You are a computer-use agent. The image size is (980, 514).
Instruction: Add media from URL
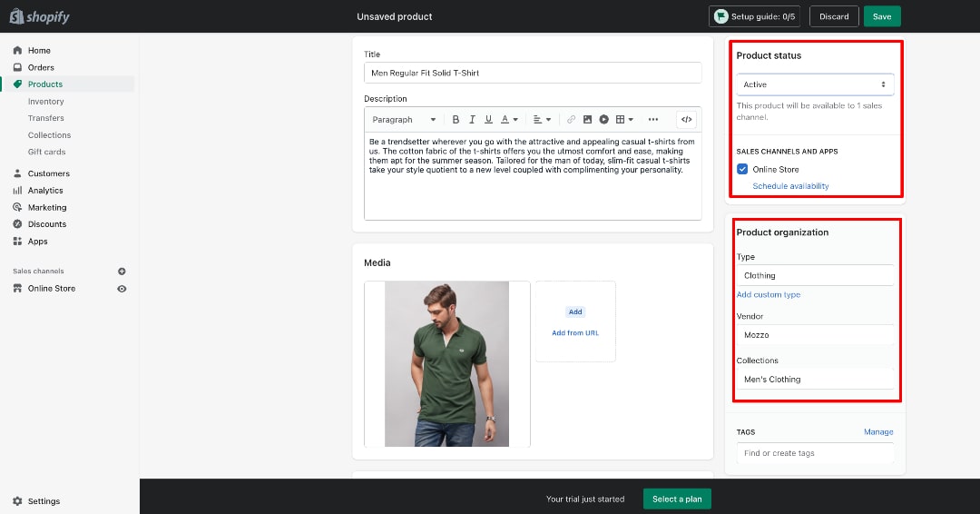[x=575, y=333]
